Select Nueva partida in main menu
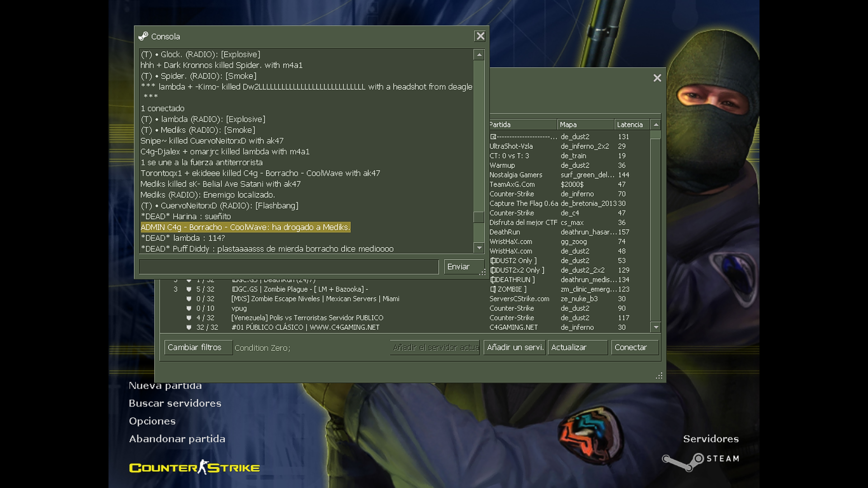Viewport: 868px width, 488px height. (165, 385)
